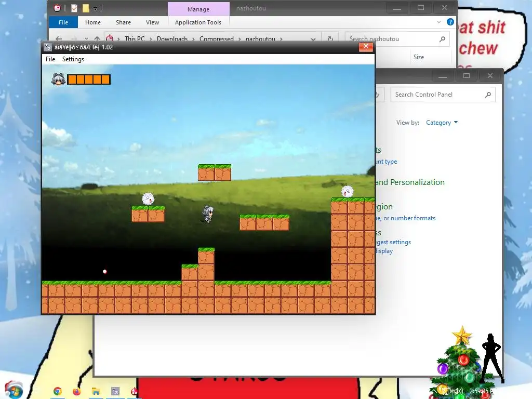Refresh the nazhoutou folder view
Viewport: 532px width, 399px height.
click(330, 38)
